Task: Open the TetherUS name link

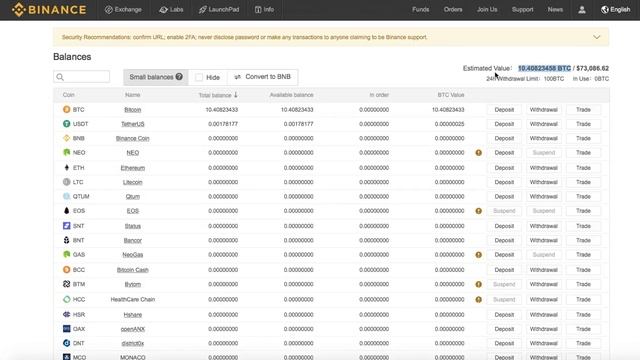Action: (x=133, y=124)
